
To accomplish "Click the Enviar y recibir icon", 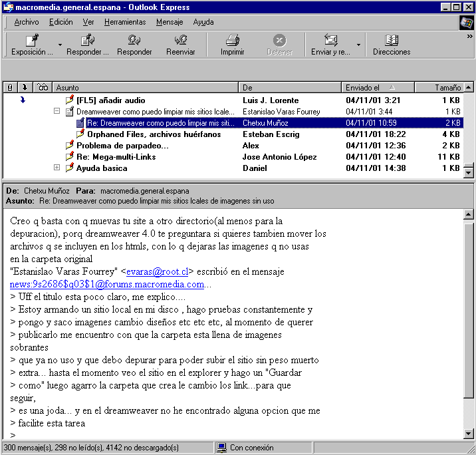I will [330, 40].
